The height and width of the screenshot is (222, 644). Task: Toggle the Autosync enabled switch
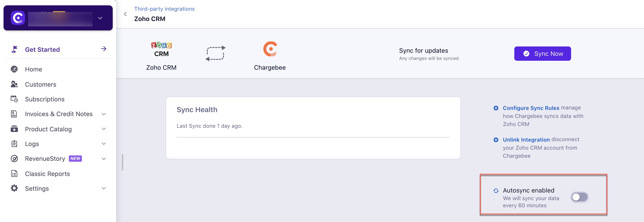click(x=580, y=197)
